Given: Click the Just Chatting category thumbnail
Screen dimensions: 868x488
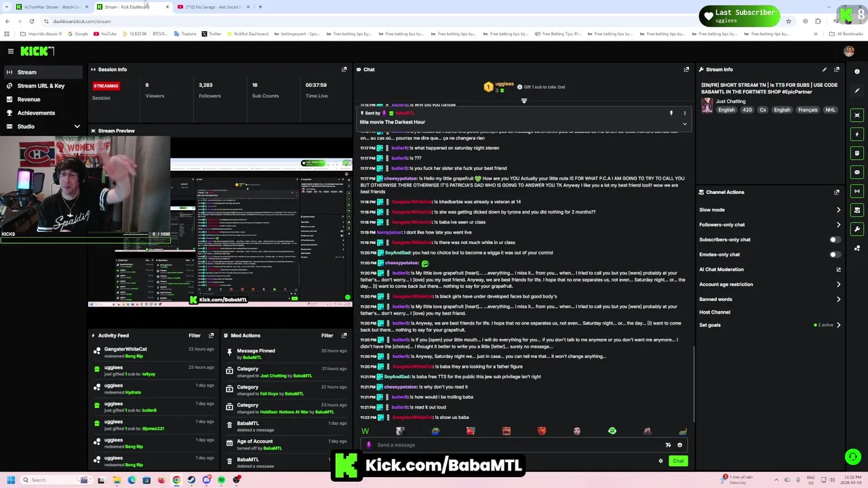Looking at the screenshot, I should point(707,105).
